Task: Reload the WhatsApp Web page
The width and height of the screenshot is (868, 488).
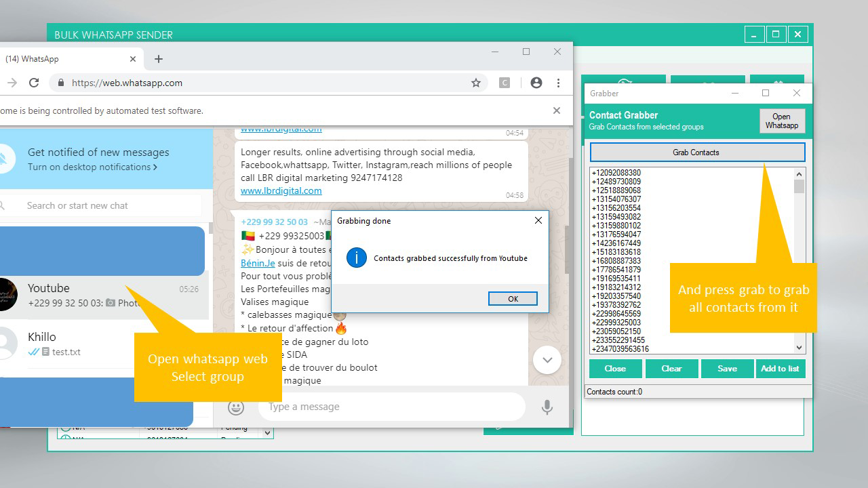Action: tap(34, 83)
